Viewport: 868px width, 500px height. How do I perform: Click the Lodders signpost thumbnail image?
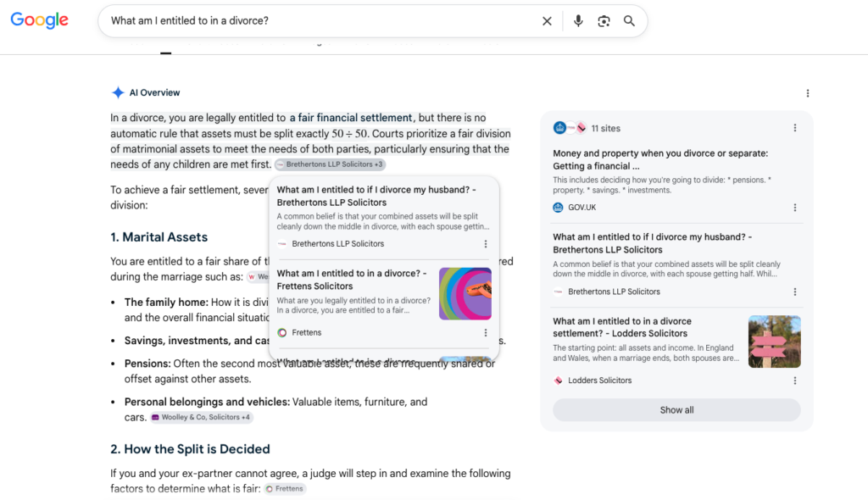(x=775, y=342)
